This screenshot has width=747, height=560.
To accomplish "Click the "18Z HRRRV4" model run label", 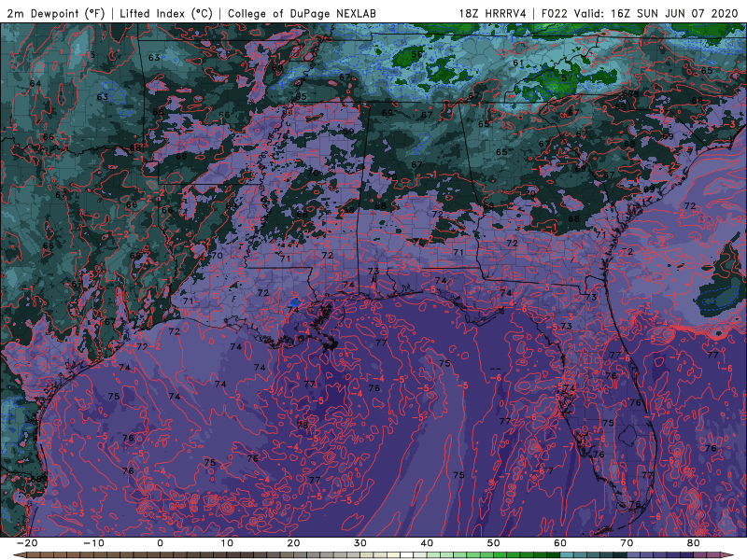I will tap(493, 13).
